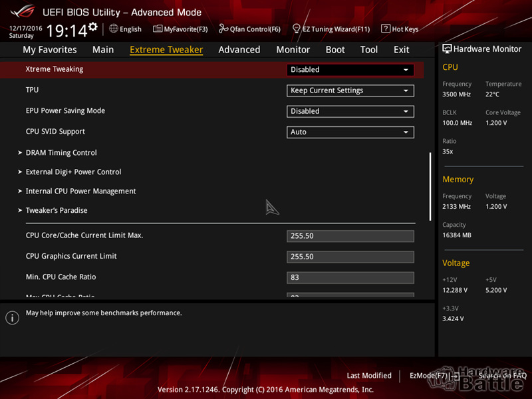Open the Boot tab
This screenshot has height=399, width=532.
point(335,50)
